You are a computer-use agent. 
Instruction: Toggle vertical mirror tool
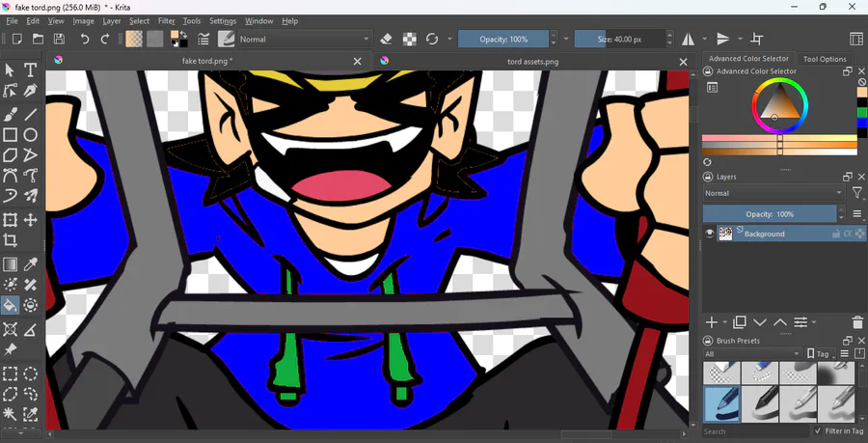click(723, 39)
